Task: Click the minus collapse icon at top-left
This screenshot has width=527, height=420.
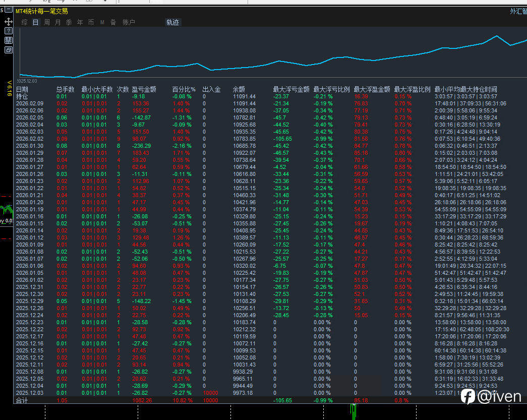Action: (8, 10)
